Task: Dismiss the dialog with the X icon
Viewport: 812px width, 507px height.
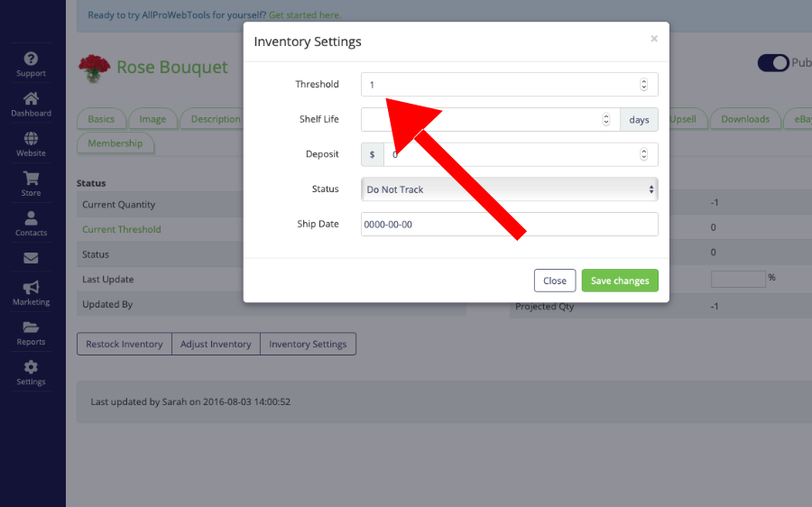Action: (654, 39)
